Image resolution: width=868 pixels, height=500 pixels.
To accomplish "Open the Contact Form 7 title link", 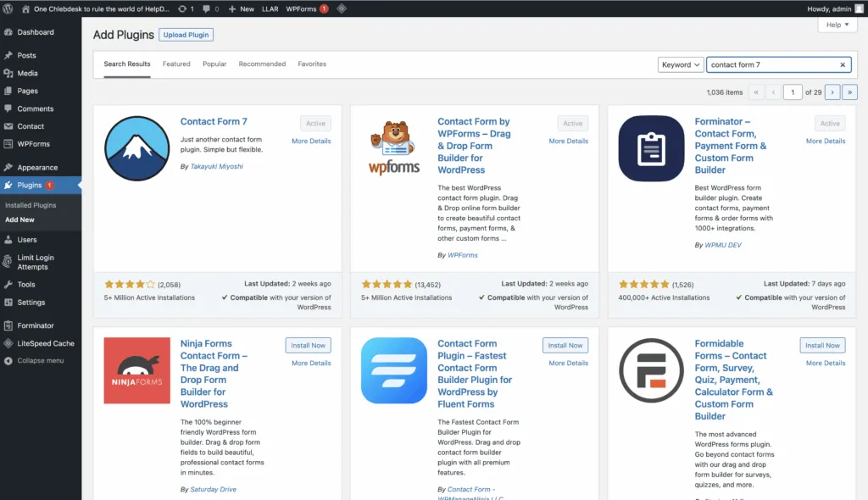I will (x=214, y=121).
